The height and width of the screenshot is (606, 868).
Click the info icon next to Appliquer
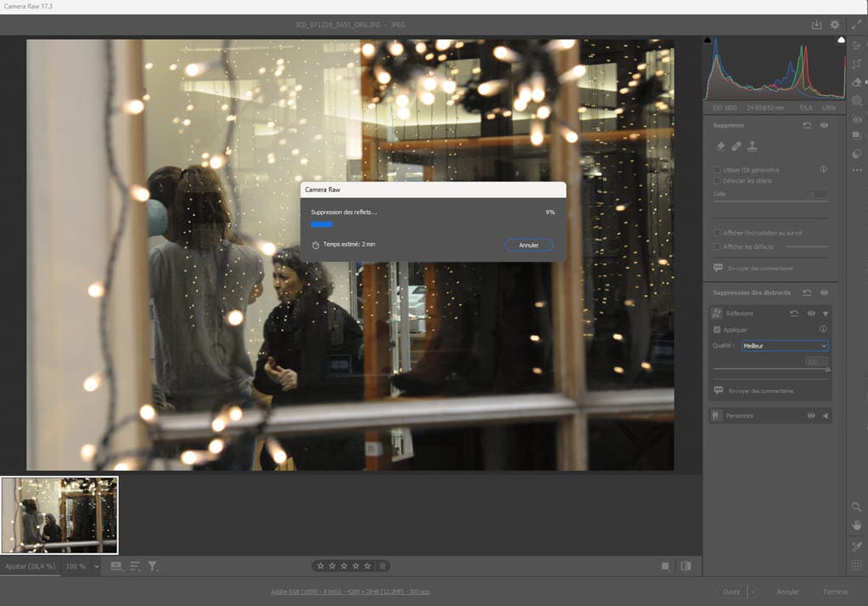823,329
